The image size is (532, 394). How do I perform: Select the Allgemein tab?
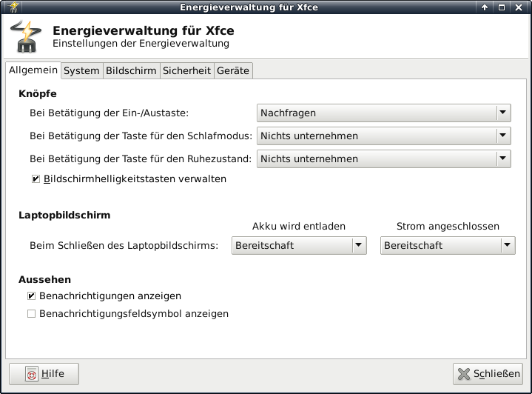tap(33, 70)
